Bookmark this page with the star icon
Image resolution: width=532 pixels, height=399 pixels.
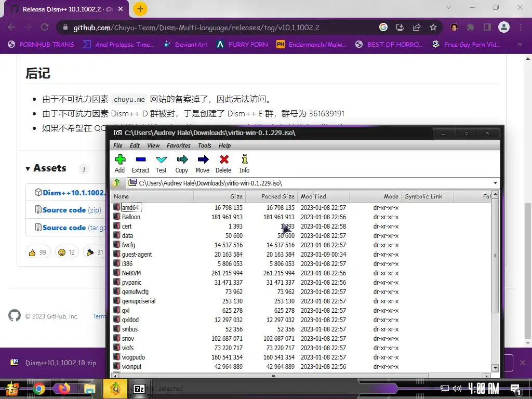(433, 27)
